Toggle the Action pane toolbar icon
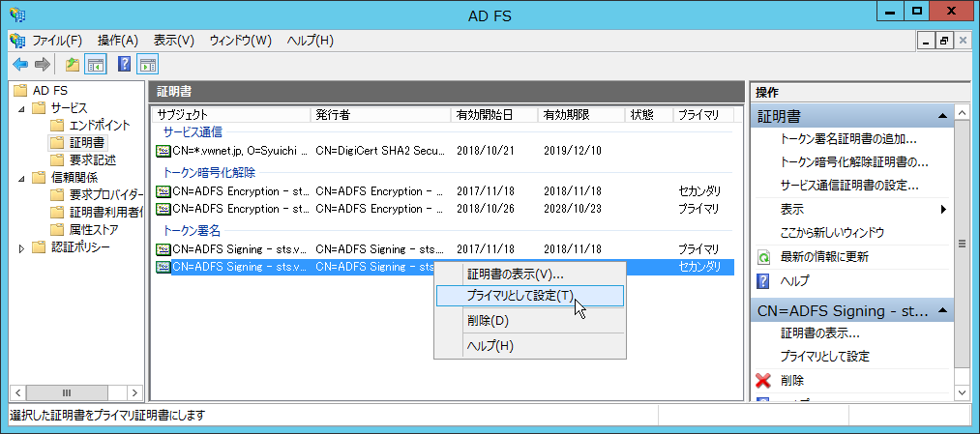980x434 pixels. (x=147, y=64)
